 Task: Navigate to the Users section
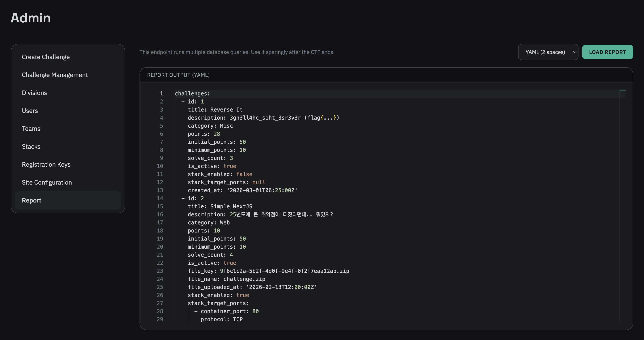click(x=30, y=111)
